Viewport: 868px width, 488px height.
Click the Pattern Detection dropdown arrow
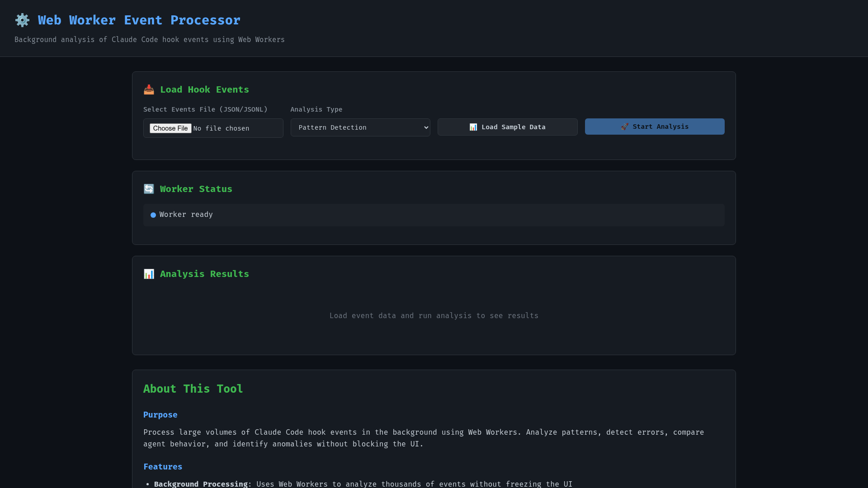426,127
